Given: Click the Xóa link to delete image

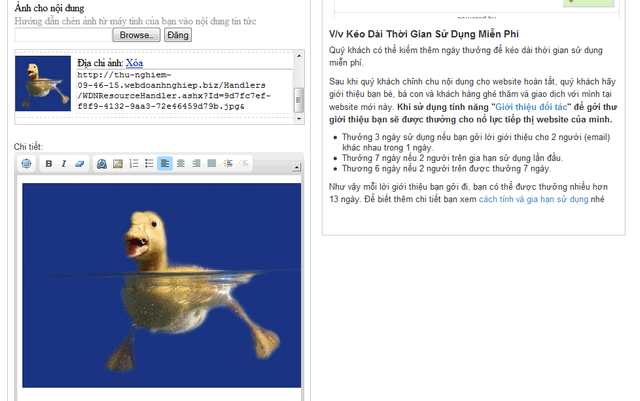Looking at the screenshot, I should (x=134, y=63).
